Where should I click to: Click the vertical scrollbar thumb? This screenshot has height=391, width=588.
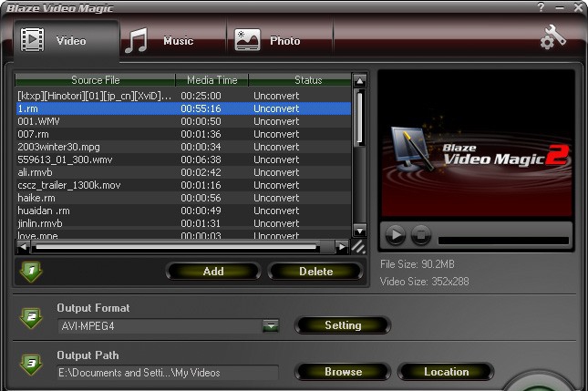pos(359,118)
